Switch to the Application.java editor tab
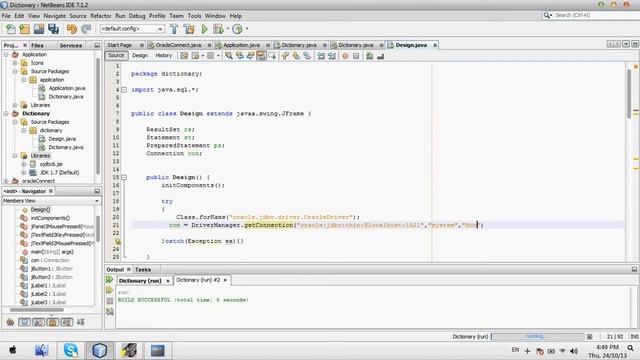Screen dimensions: 640x360 (x=241, y=45)
